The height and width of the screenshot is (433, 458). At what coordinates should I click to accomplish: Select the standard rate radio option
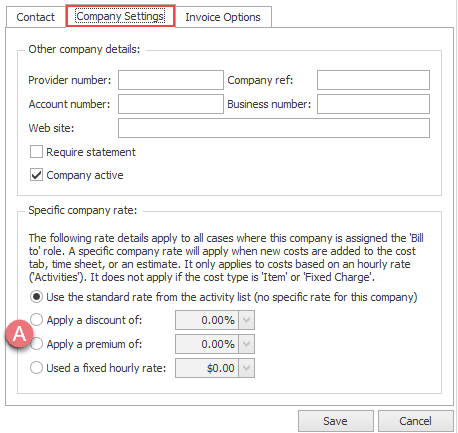36,297
